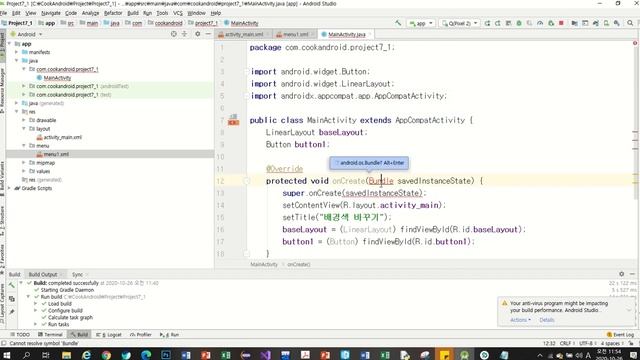Expand the Load build step
The width and height of the screenshot is (640, 360).
coord(36,304)
